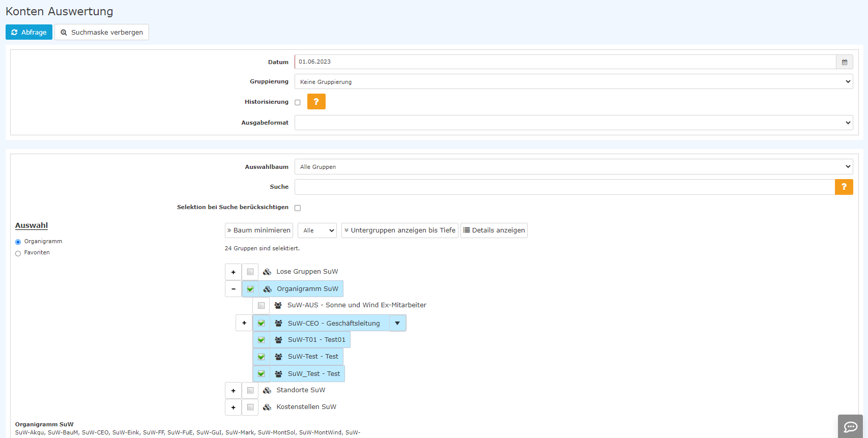Select the SuW-Test - Test label

[x=313, y=357]
